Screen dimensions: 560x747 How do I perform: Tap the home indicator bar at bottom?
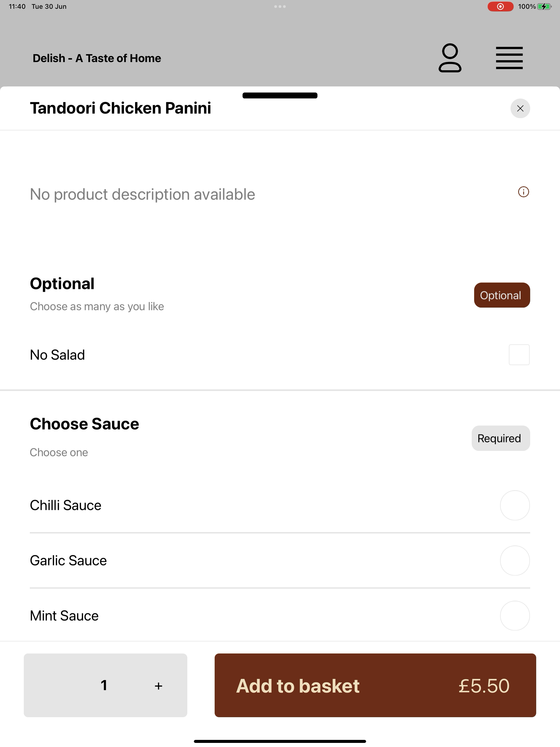pos(280,741)
